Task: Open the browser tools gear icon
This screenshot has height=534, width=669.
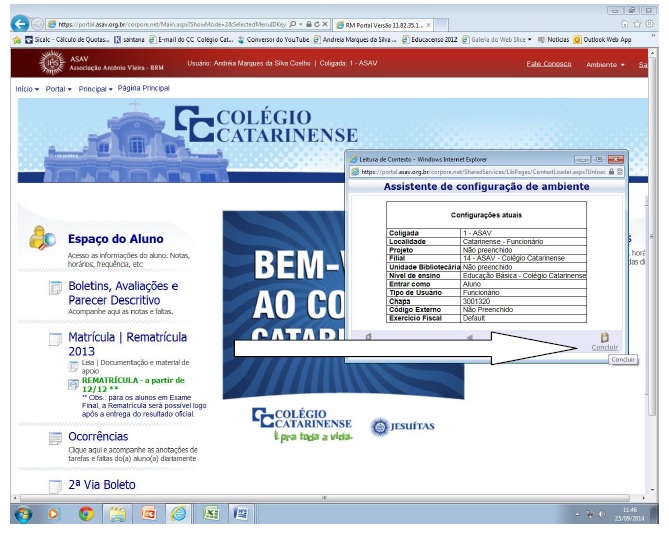Action: tap(649, 24)
